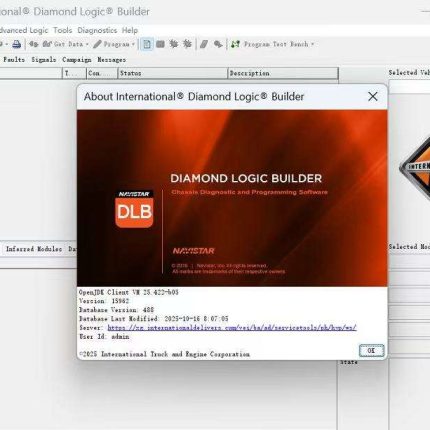Click the 'Version: 15962' text
Image resolution: width=430 pixels, height=430 pixels.
pos(104,301)
